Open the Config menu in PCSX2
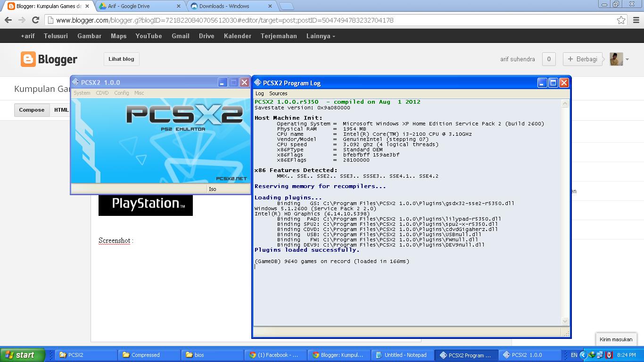The image size is (644, 362). (122, 93)
